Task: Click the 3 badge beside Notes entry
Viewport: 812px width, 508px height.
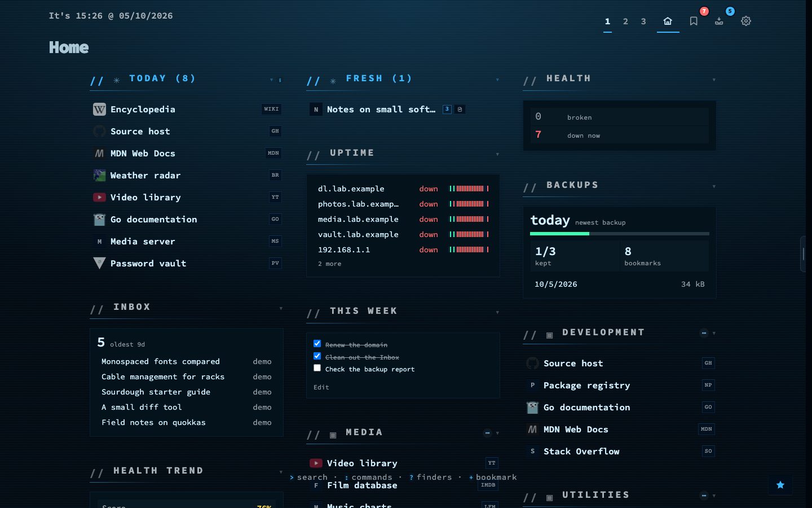Action: coord(447,110)
